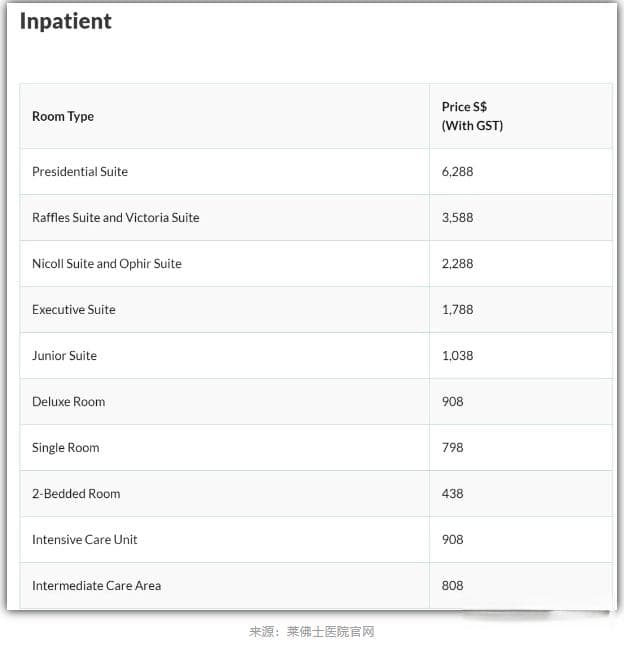This screenshot has height=645, width=624.
Task: Select the 2-Bedded Room row label
Action: [76, 494]
